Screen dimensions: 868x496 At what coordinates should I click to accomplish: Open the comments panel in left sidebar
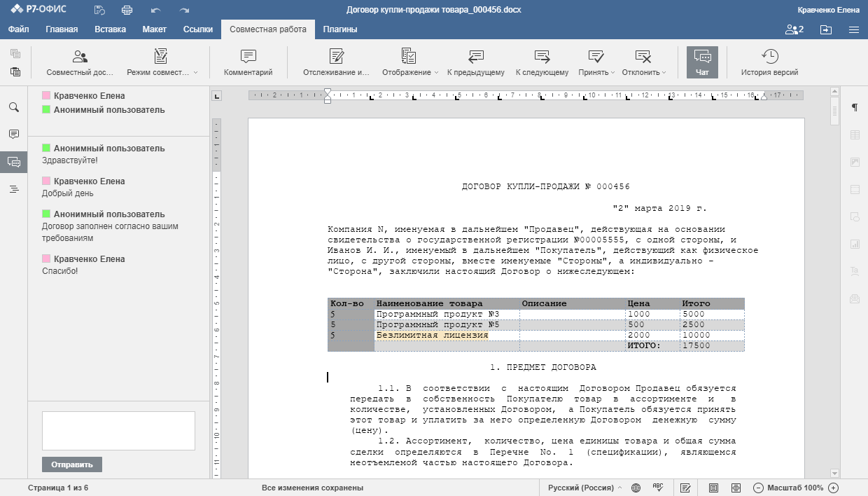coord(14,134)
